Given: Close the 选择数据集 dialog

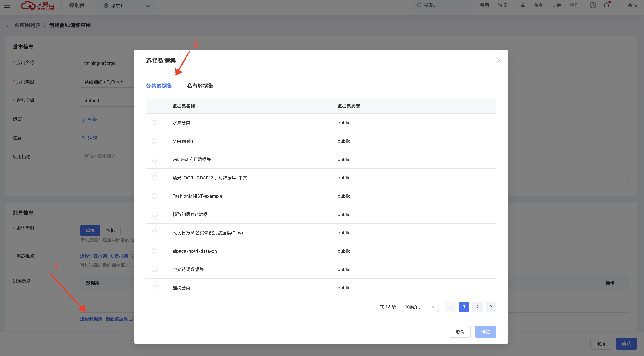Looking at the screenshot, I should coord(499,60).
